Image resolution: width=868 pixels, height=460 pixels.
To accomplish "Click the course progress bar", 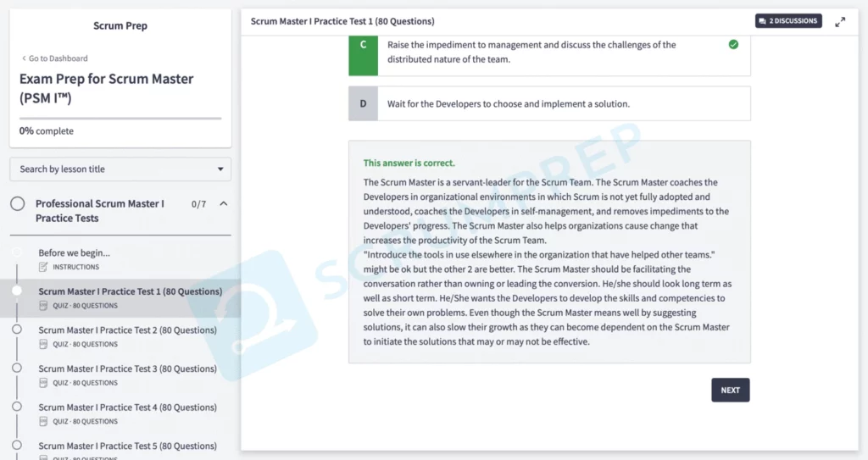I will tap(120, 119).
